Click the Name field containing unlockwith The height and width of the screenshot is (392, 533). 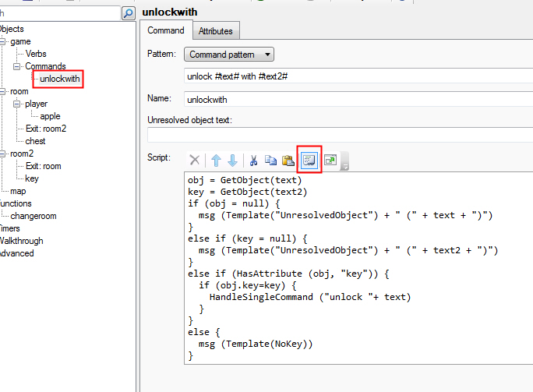358,100
